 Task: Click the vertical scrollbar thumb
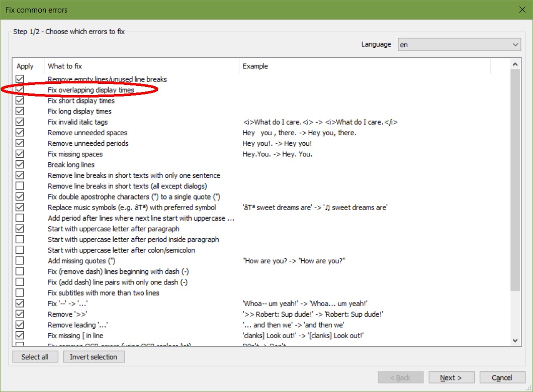pos(515,180)
